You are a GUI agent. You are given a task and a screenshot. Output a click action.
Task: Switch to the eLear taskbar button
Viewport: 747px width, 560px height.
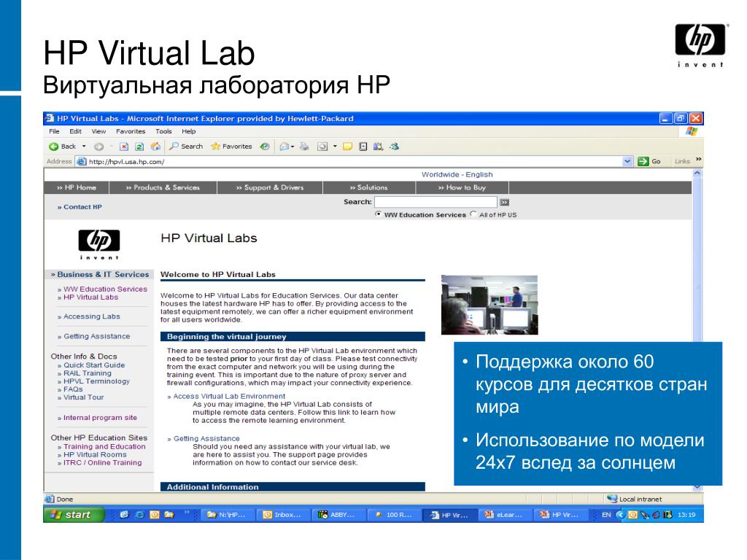[503, 515]
